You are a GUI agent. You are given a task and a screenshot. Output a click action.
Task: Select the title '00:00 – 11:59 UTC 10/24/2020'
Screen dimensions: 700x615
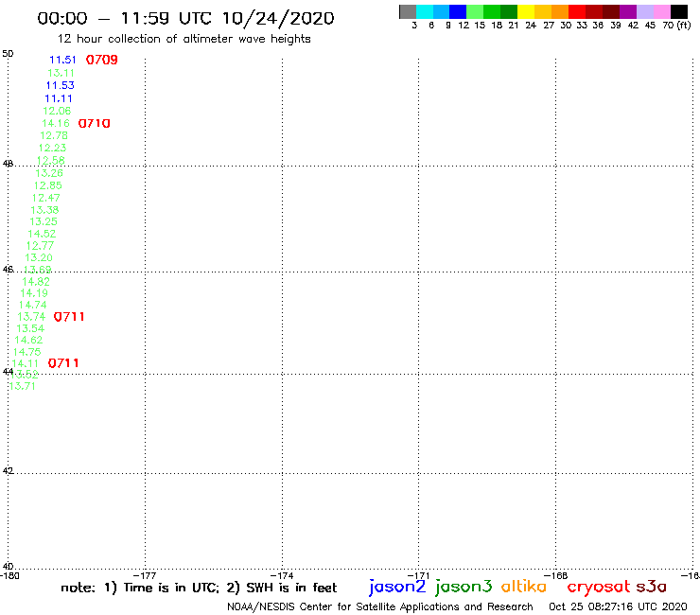(x=185, y=18)
